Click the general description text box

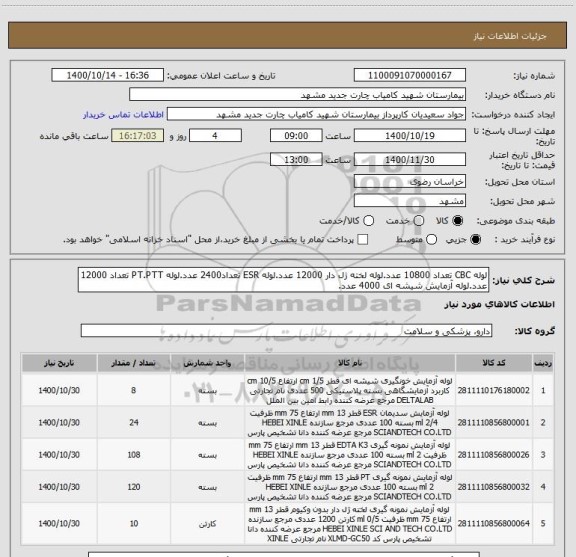tap(283, 280)
